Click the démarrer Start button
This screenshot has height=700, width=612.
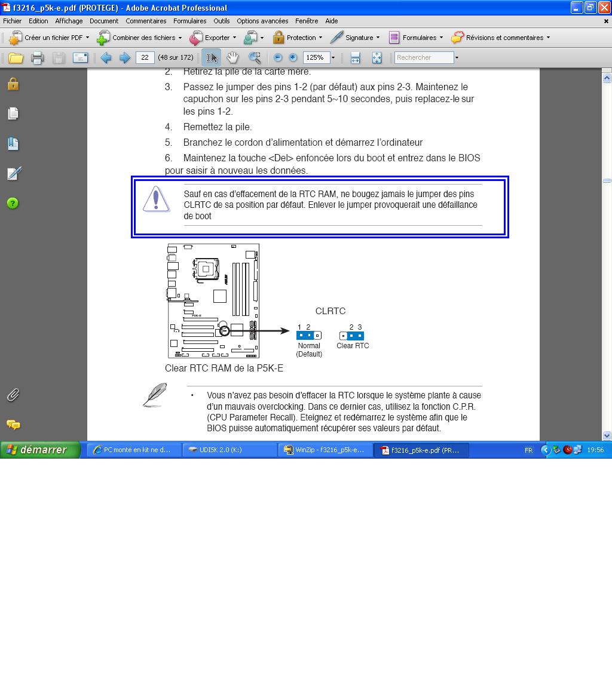pyautogui.click(x=39, y=450)
